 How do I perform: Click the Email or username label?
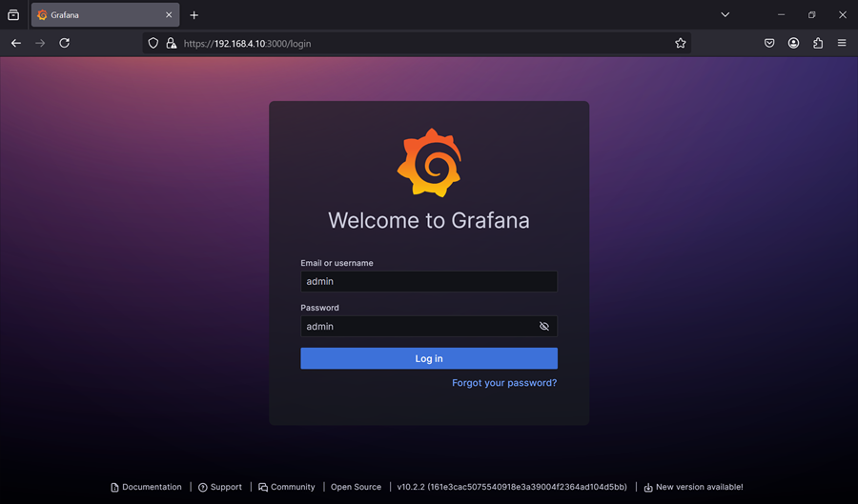[337, 263]
